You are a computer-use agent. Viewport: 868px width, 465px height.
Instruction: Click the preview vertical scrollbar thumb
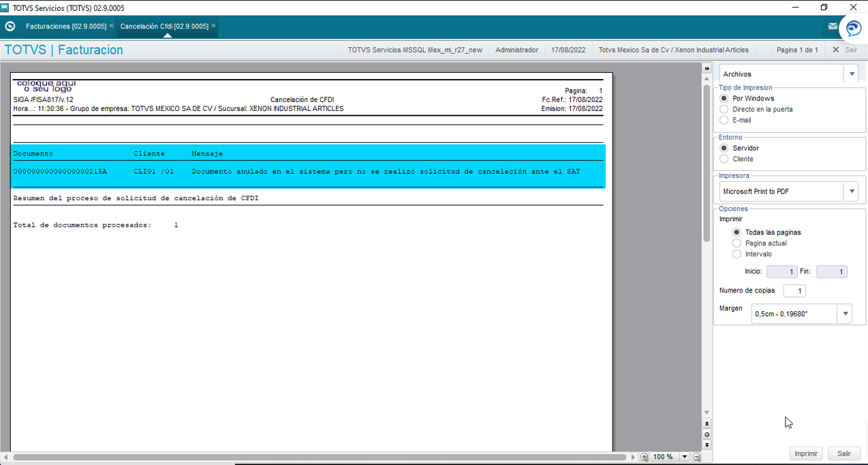coord(707,163)
